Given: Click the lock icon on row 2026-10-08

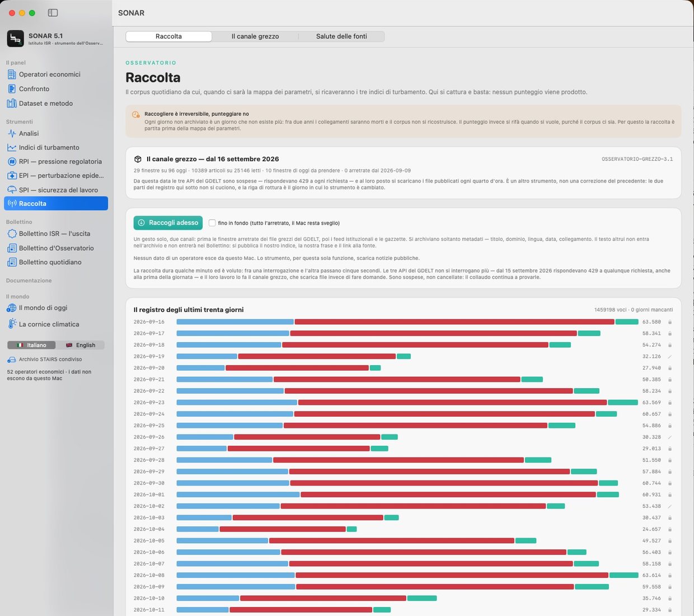Looking at the screenshot, I should click(670, 576).
